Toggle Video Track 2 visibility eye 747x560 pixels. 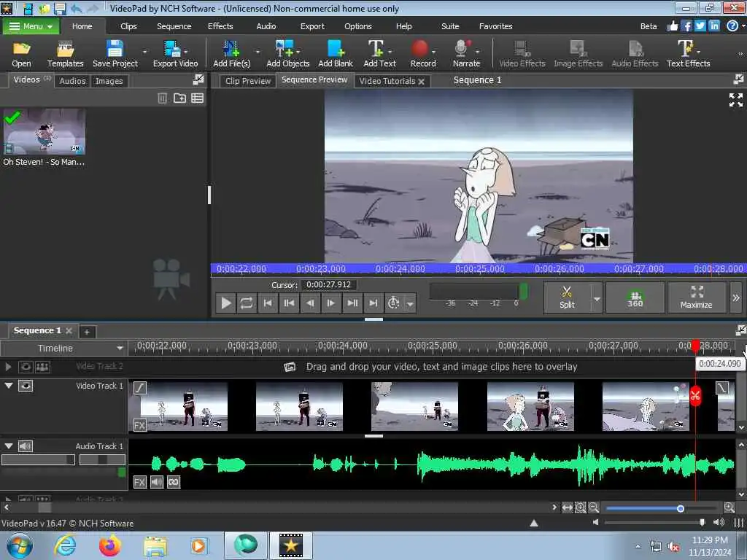click(x=26, y=367)
